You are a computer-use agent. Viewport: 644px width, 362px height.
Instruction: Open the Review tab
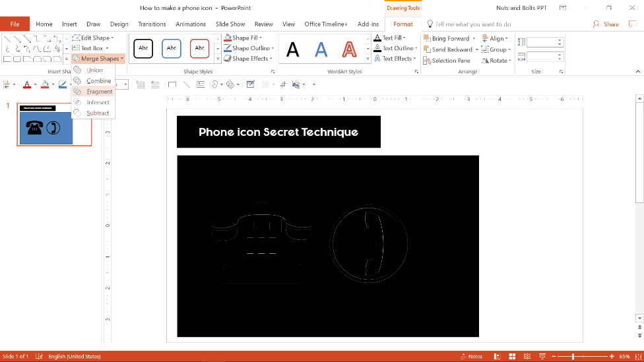click(264, 24)
